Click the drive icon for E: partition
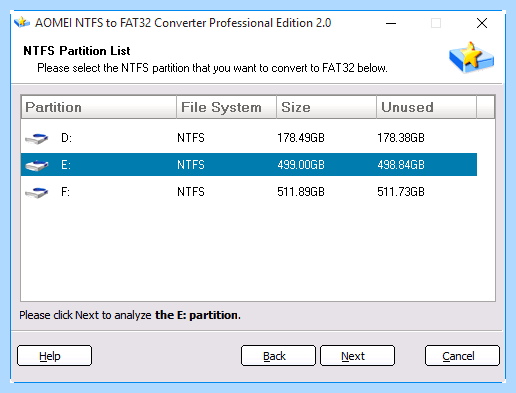This screenshot has height=393, width=516. [x=37, y=165]
